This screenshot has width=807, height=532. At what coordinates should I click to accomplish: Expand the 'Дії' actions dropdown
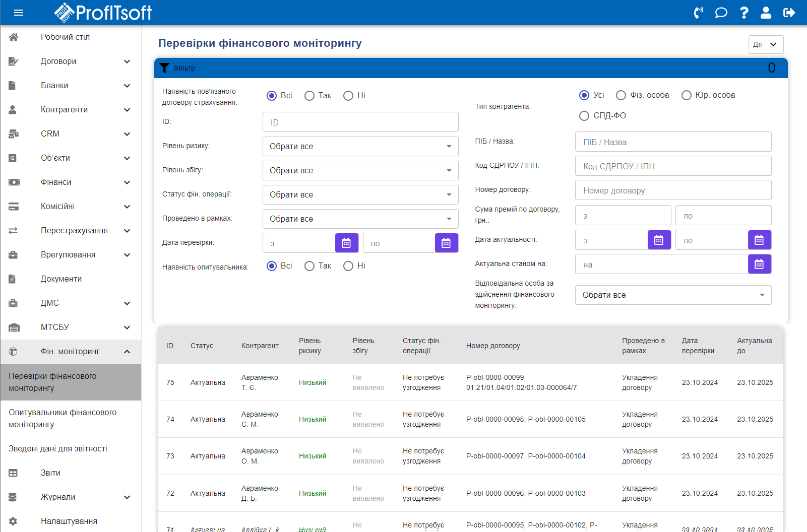[765, 44]
